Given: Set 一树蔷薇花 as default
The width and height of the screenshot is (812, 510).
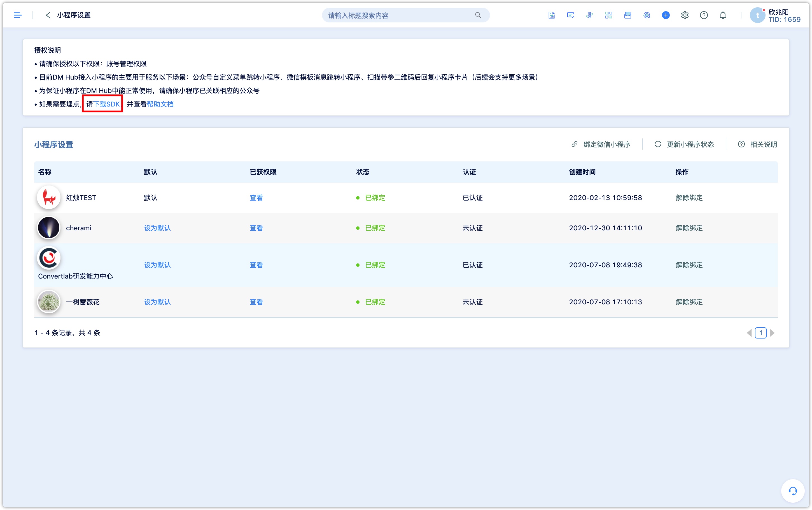Looking at the screenshot, I should point(157,302).
